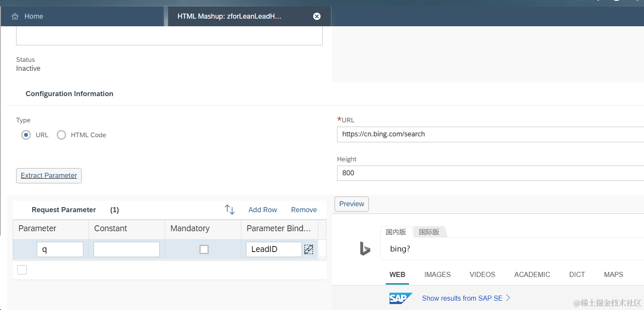Screen dimensions: 644x310
Task: Click the Home house icon
Action: point(15,17)
